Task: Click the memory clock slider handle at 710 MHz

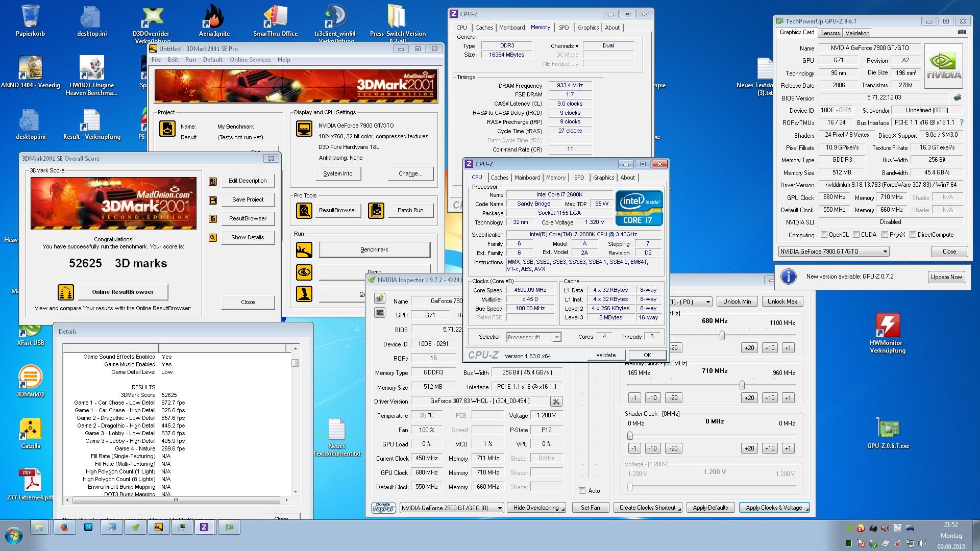Action: 742,385
